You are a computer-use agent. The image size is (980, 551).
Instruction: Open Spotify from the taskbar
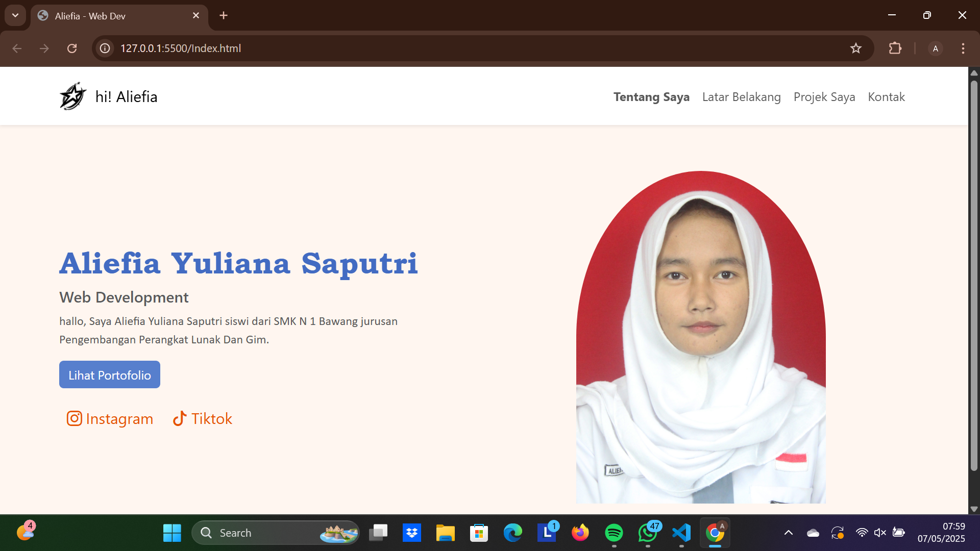(x=614, y=533)
